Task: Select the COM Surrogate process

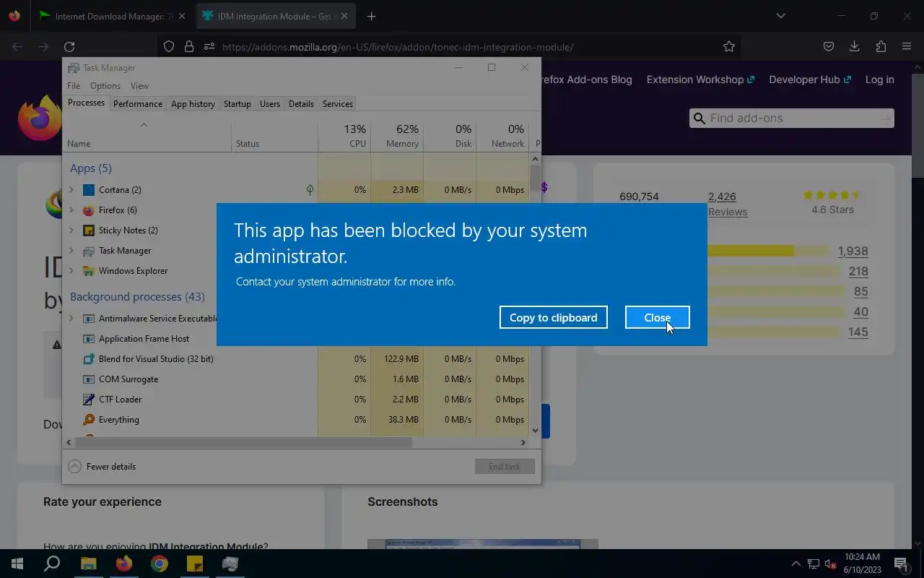Action: pos(128,379)
